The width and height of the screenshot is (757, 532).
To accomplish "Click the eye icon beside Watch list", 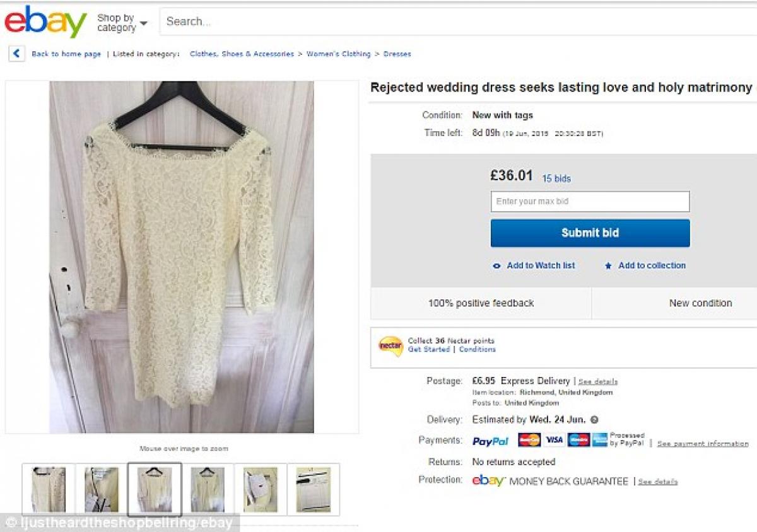I will [x=497, y=266].
